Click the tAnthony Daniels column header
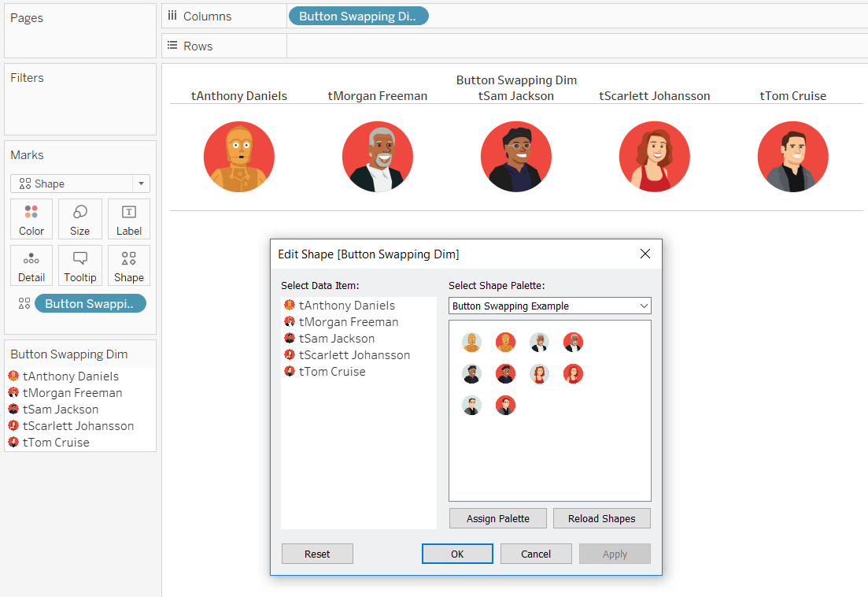Screen dimensions: 868x597 point(239,96)
